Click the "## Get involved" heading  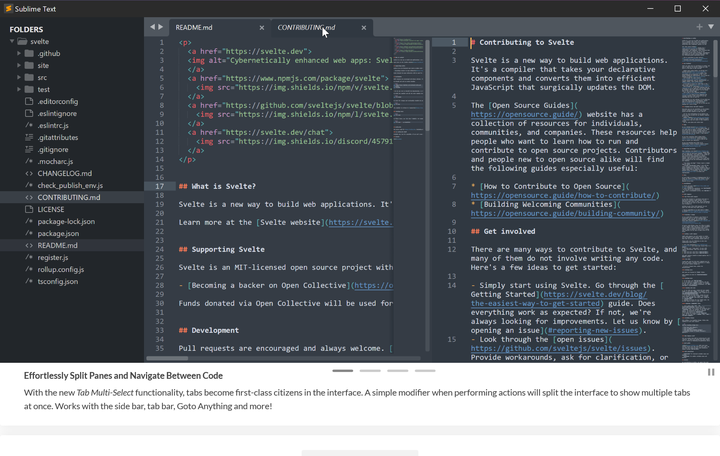[x=503, y=231]
